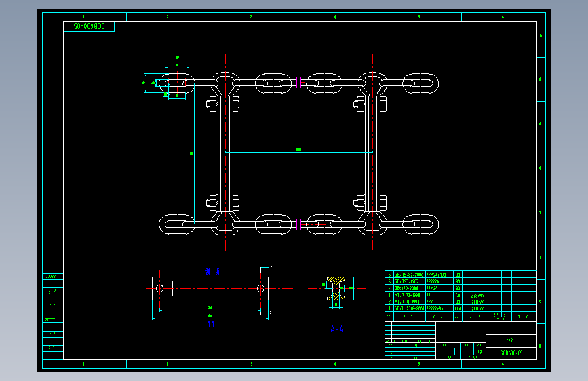The height and width of the screenshot is (381, 588).
Task: Select the left bolt hole circle in the bar detail view
Action: click(x=160, y=288)
